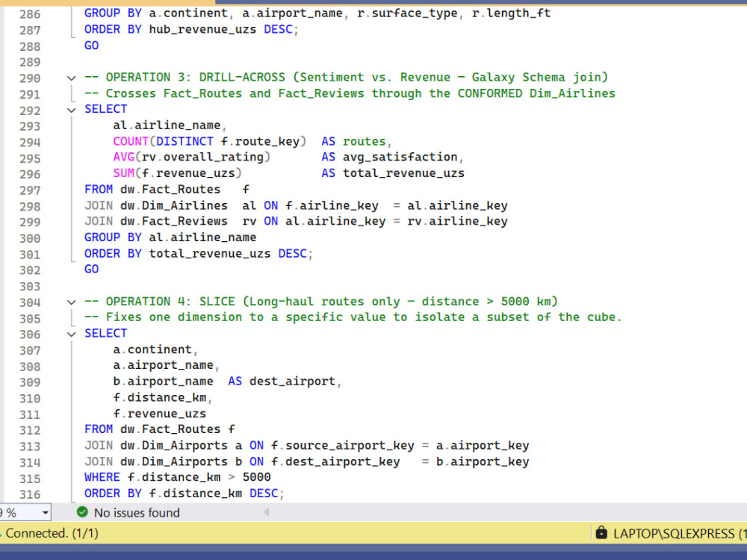Image resolution: width=747 pixels, height=560 pixels.
Task: Click 'dw.Fact_Routes' on line 297
Action: click(170, 190)
